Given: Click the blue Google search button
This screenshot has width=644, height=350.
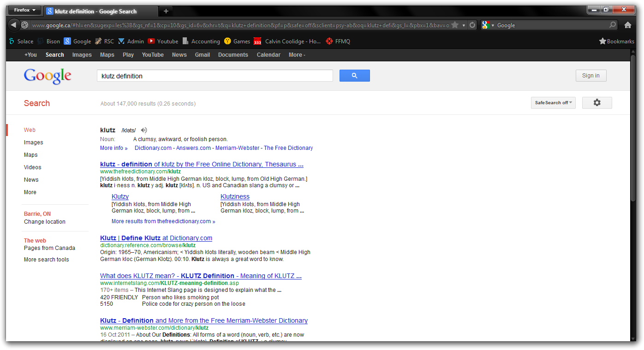Looking at the screenshot, I should coord(354,76).
